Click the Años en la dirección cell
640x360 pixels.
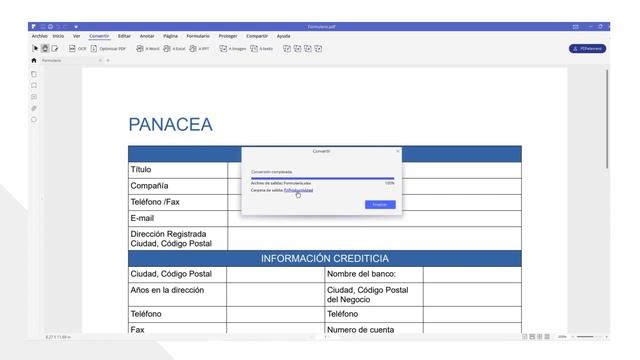(x=178, y=294)
